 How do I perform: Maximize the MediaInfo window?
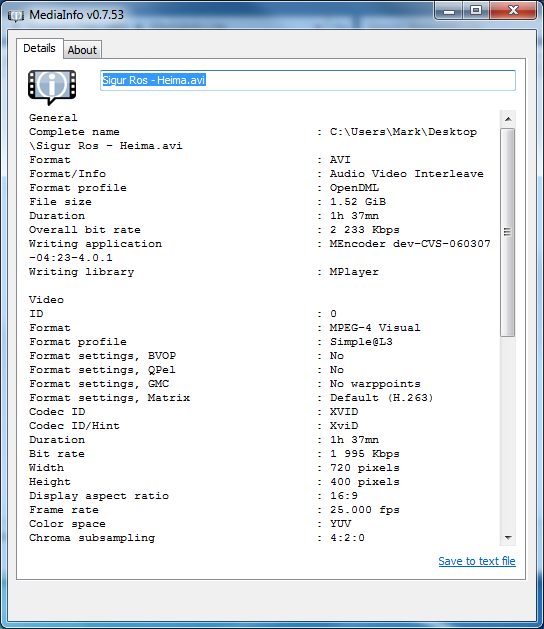[x=476, y=11]
